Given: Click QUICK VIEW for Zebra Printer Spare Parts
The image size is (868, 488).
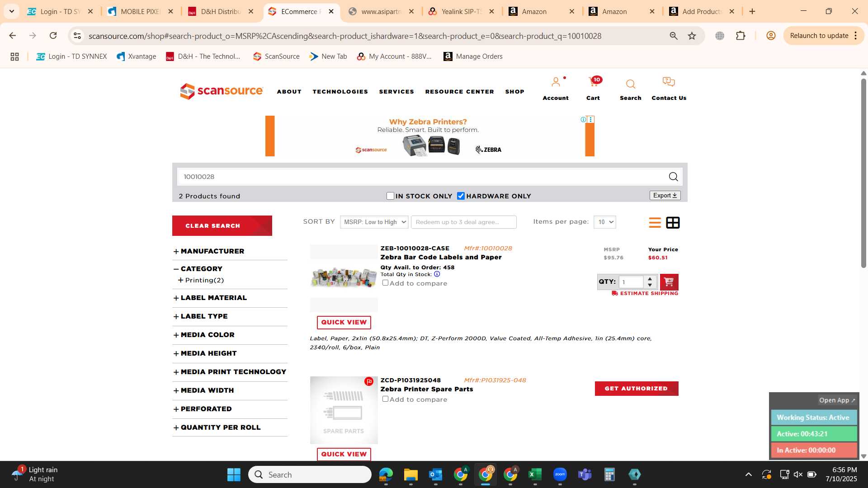Looking at the screenshot, I should click(344, 454).
